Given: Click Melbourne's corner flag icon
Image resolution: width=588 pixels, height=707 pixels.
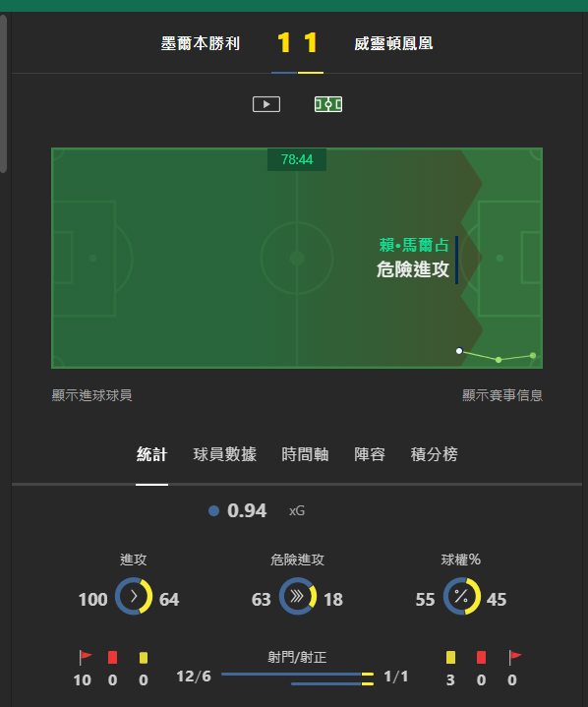Looking at the screenshot, I should (85, 658).
